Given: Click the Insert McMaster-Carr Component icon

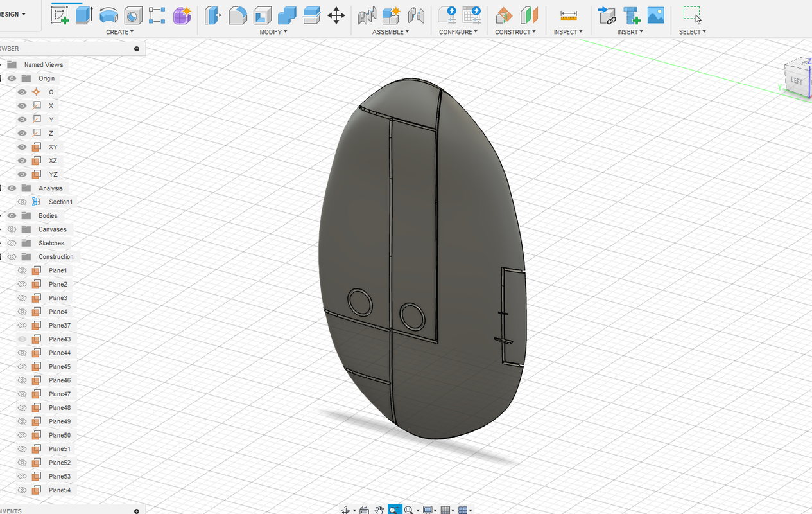Looking at the screenshot, I should click(632, 15).
